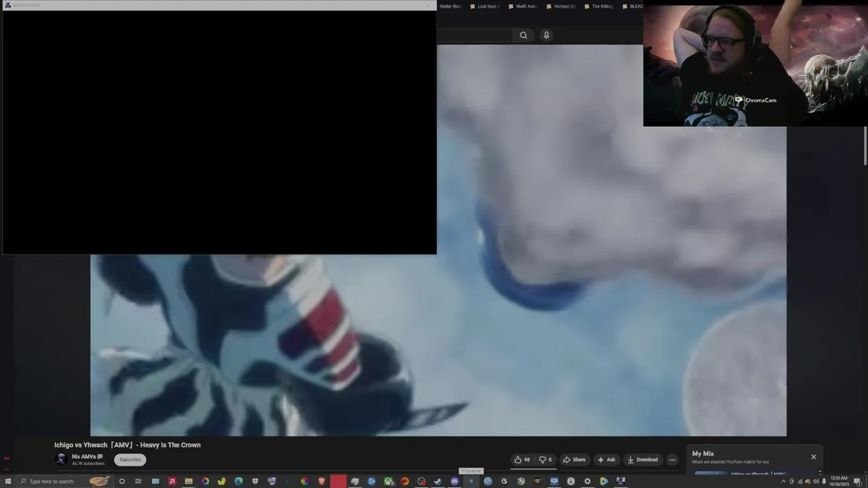
Task: Open Task View on the taskbar
Action: click(x=138, y=481)
